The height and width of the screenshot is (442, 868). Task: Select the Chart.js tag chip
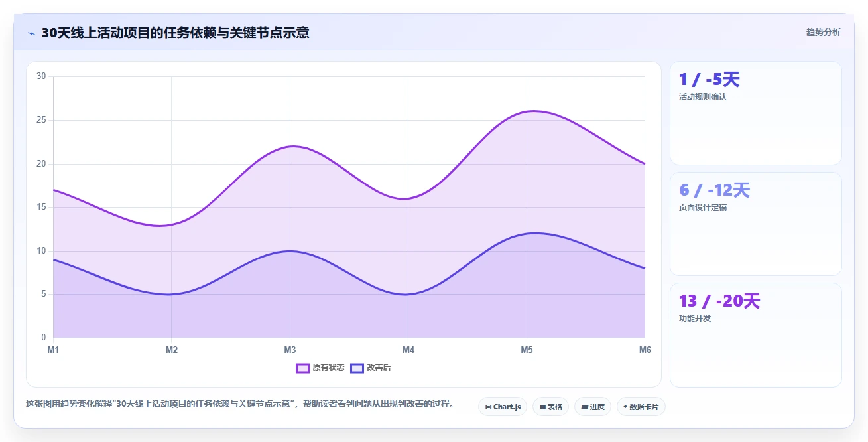pos(503,407)
